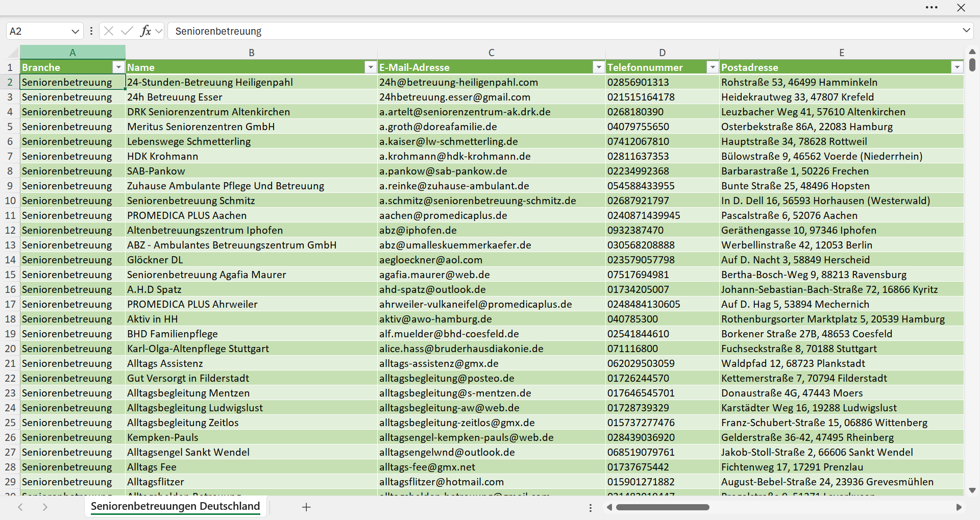This screenshot has width=980, height=520.
Task: Select cell 'Donaustraße 4G, 47443 Moers'
Action: coord(842,393)
